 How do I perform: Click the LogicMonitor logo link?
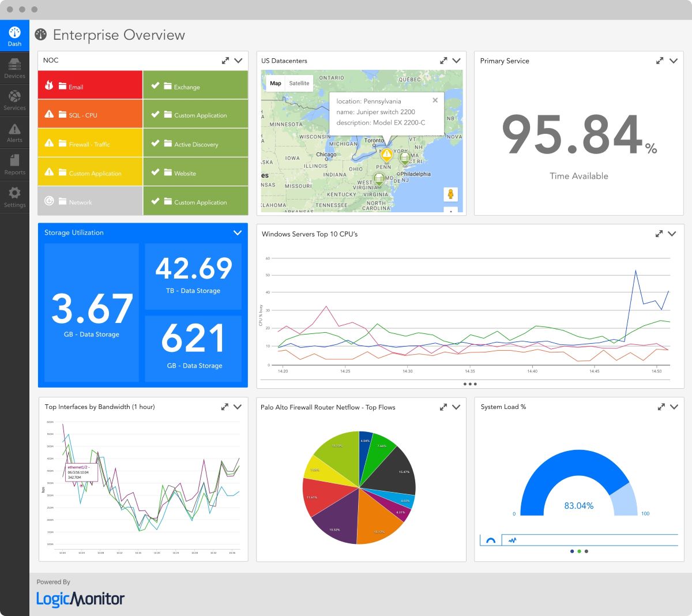tap(79, 599)
